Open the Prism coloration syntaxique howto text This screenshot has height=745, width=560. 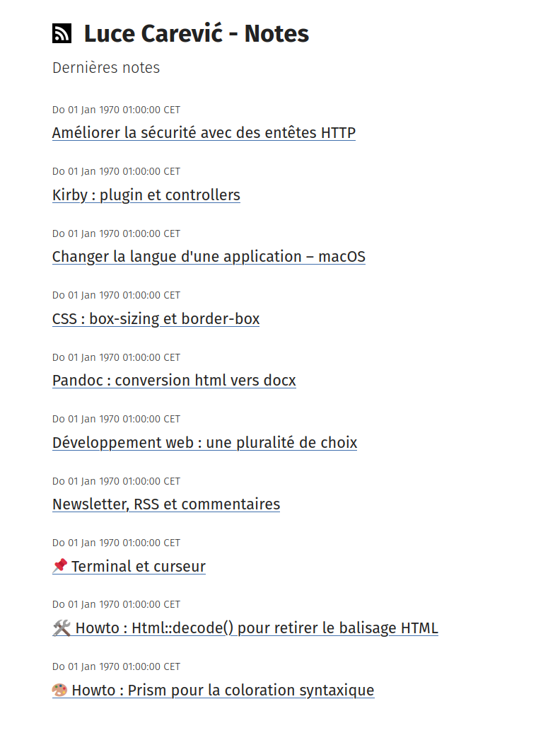[x=223, y=691]
